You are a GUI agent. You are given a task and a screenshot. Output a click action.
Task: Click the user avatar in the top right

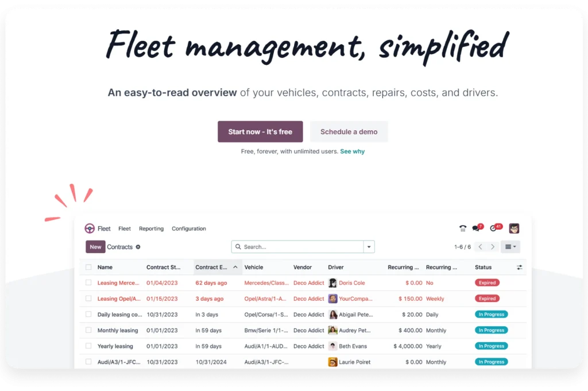(514, 228)
